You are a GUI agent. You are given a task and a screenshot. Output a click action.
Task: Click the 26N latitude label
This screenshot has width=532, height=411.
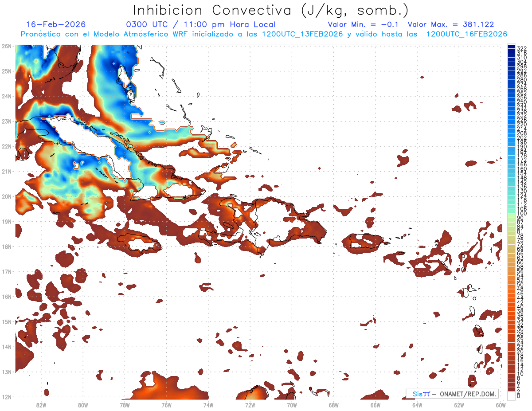6,46
